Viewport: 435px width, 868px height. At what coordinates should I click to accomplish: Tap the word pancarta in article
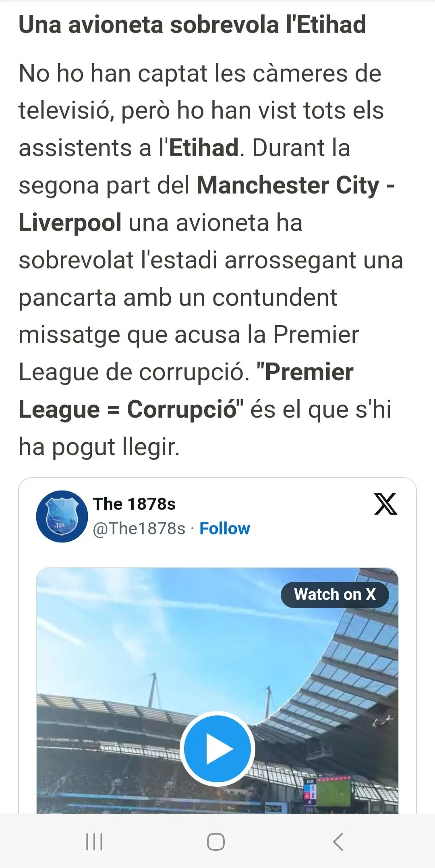(x=67, y=298)
